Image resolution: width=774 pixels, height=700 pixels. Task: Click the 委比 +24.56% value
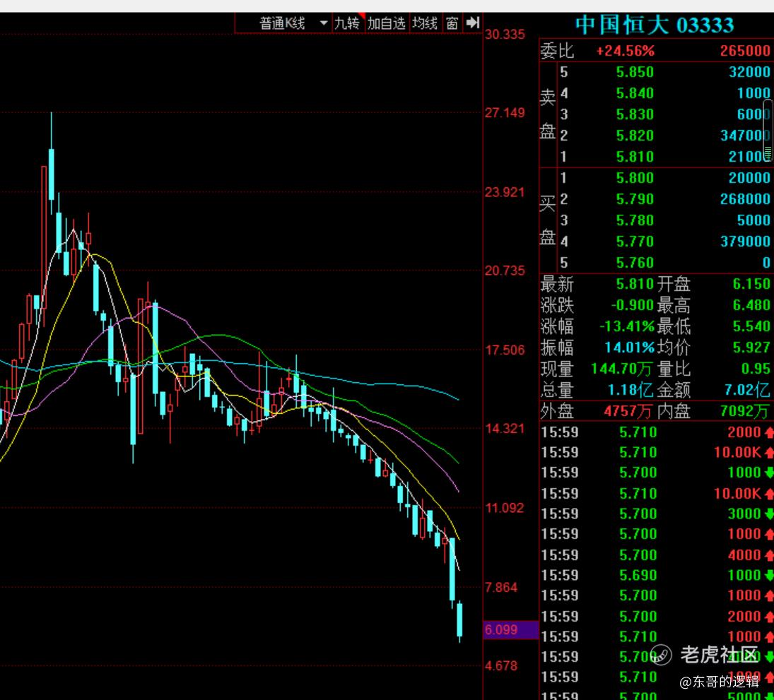625,51
